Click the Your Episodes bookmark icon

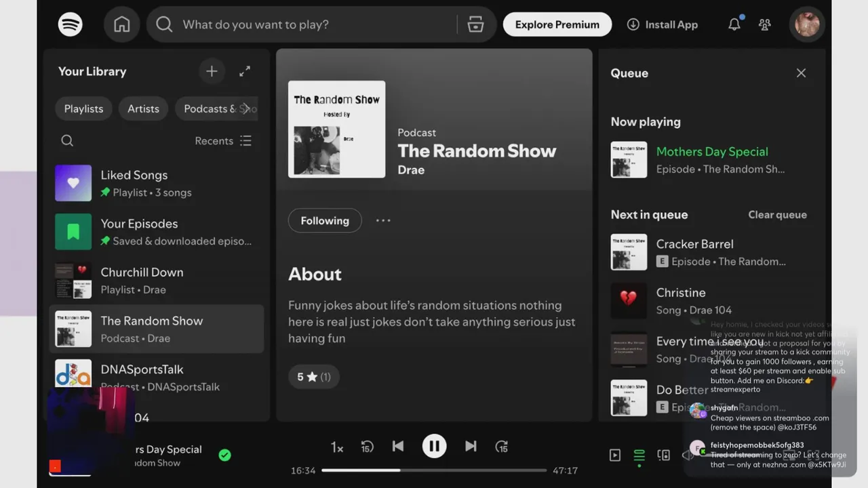[x=73, y=232]
